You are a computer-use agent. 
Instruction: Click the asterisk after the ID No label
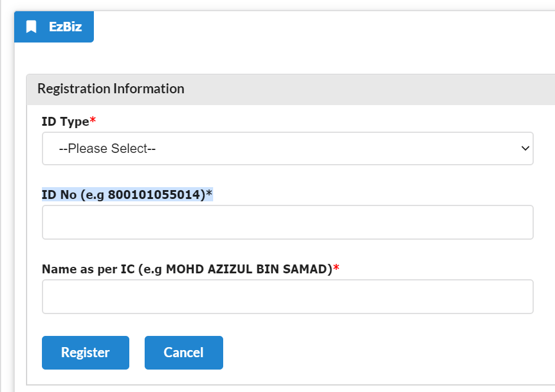(209, 193)
